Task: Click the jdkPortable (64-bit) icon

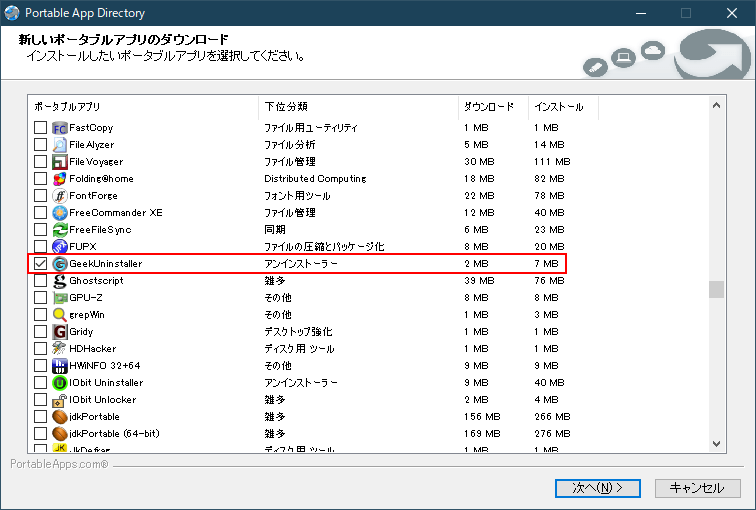Action: click(x=59, y=434)
